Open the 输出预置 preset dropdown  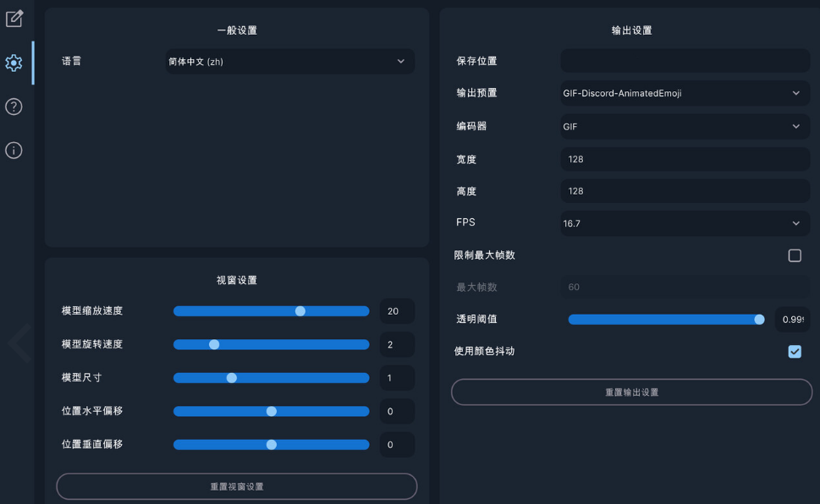(x=685, y=94)
